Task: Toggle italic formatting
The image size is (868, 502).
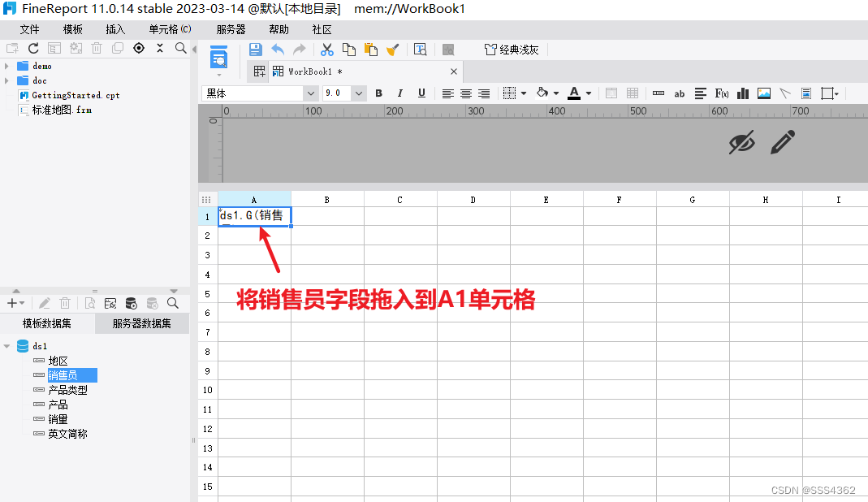Action: (x=399, y=93)
